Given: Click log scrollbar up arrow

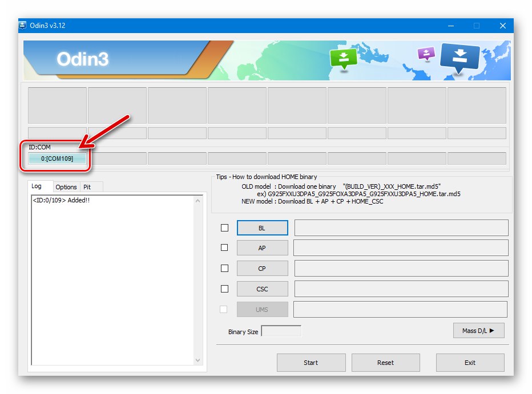Looking at the screenshot, I should click(x=198, y=201).
